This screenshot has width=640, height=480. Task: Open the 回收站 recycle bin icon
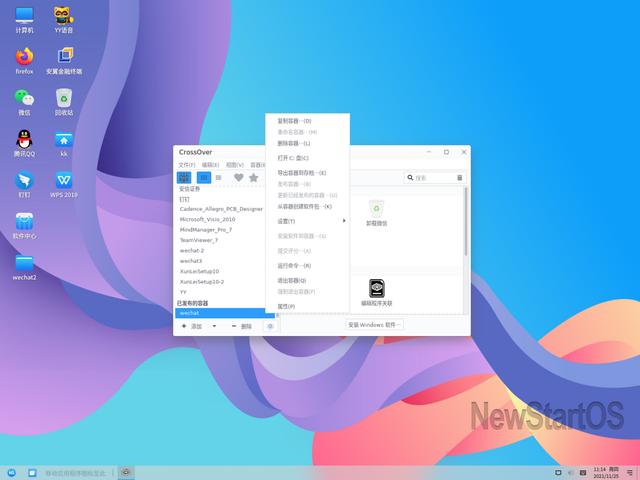(x=64, y=102)
